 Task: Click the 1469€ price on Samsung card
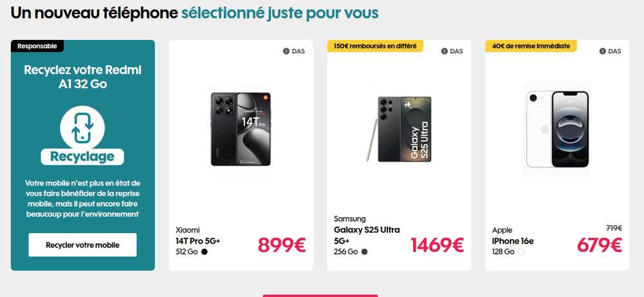pyautogui.click(x=437, y=245)
